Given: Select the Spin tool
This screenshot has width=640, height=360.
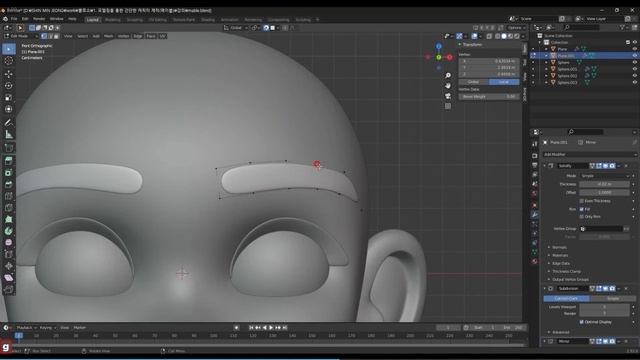Looking at the screenshot, I should [9, 231].
